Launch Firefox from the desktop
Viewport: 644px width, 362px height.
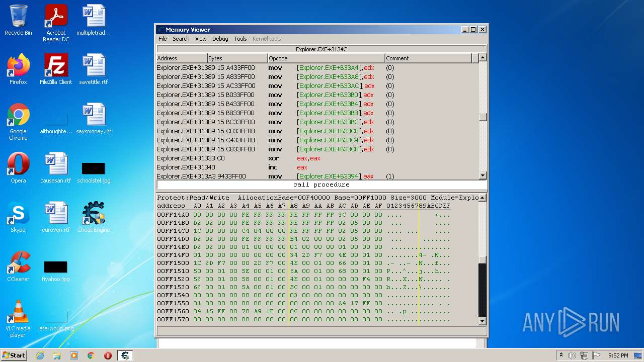tap(18, 69)
